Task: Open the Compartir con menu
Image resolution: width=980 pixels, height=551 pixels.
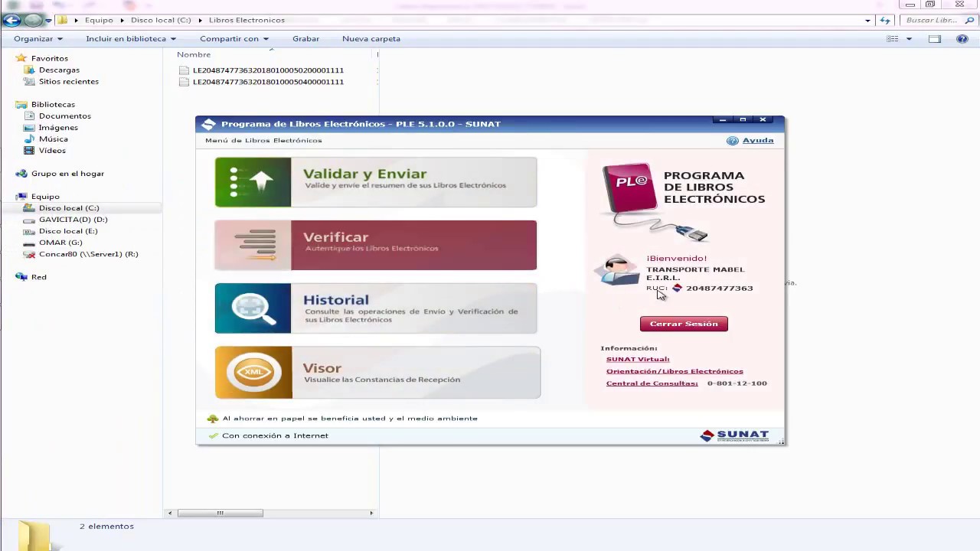Action: 234,38
